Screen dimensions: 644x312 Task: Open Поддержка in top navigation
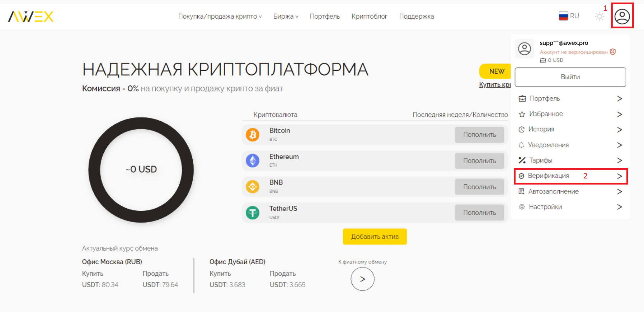pyautogui.click(x=417, y=17)
